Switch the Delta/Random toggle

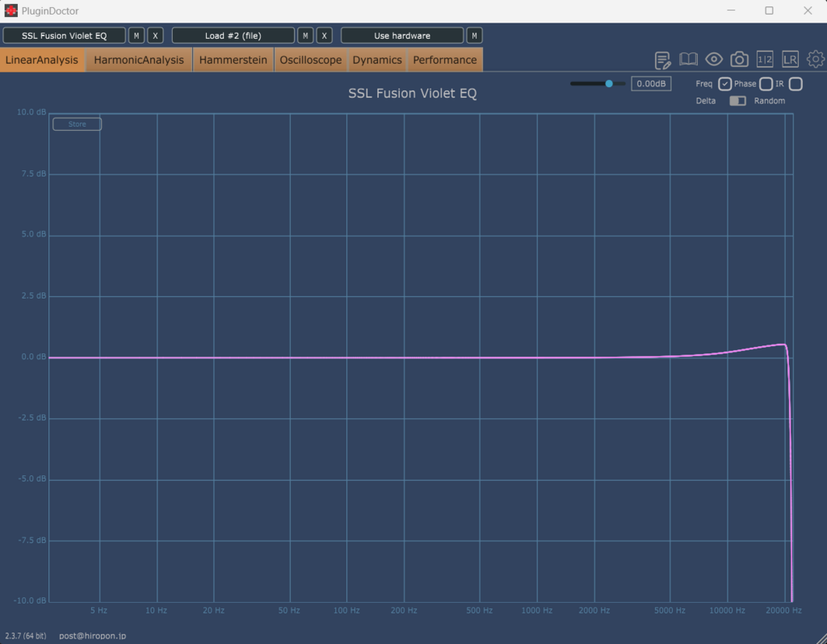[x=737, y=101]
